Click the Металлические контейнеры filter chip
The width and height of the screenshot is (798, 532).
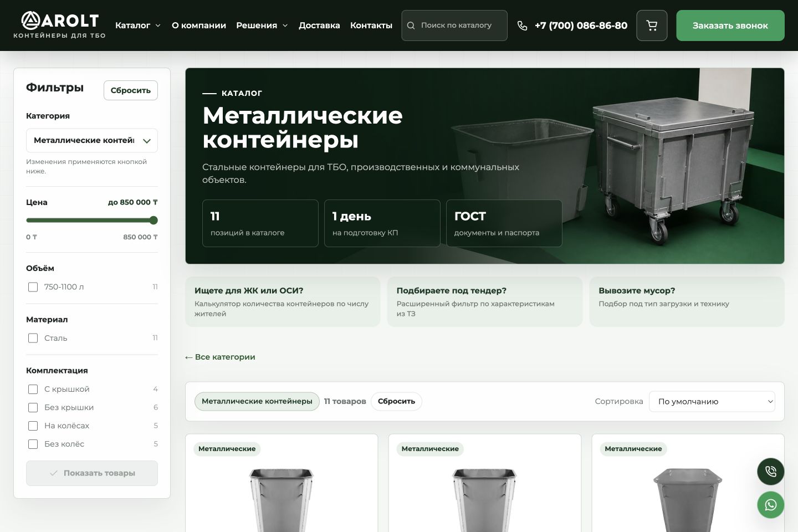tap(257, 401)
